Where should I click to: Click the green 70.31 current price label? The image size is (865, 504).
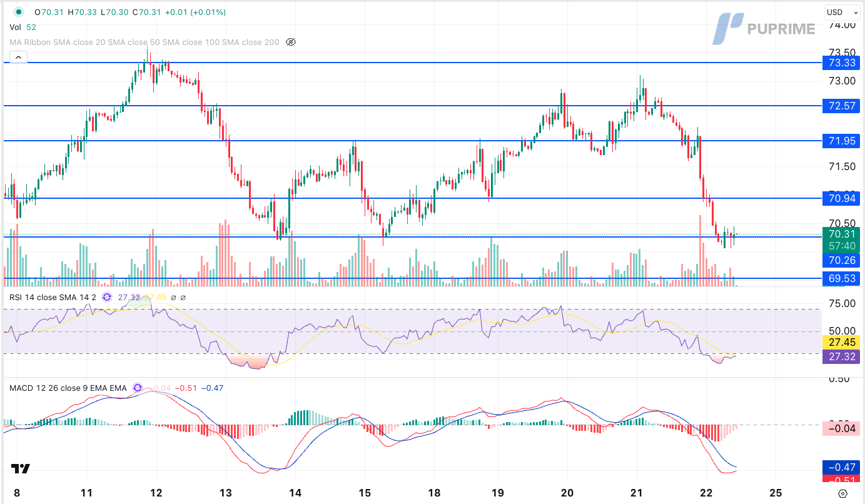click(x=842, y=234)
